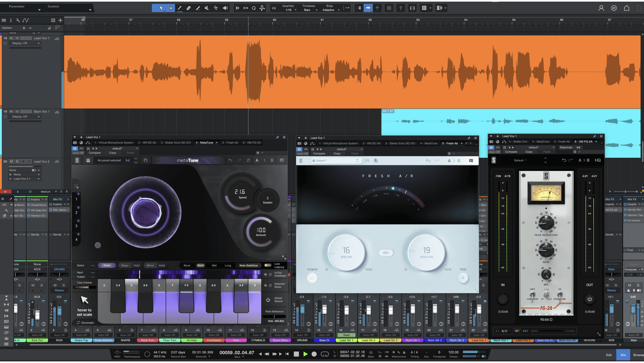The height and width of the screenshot is (363, 644).
Task: Open the Fresh Air Default preset dropdown
Action: point(336,160)
